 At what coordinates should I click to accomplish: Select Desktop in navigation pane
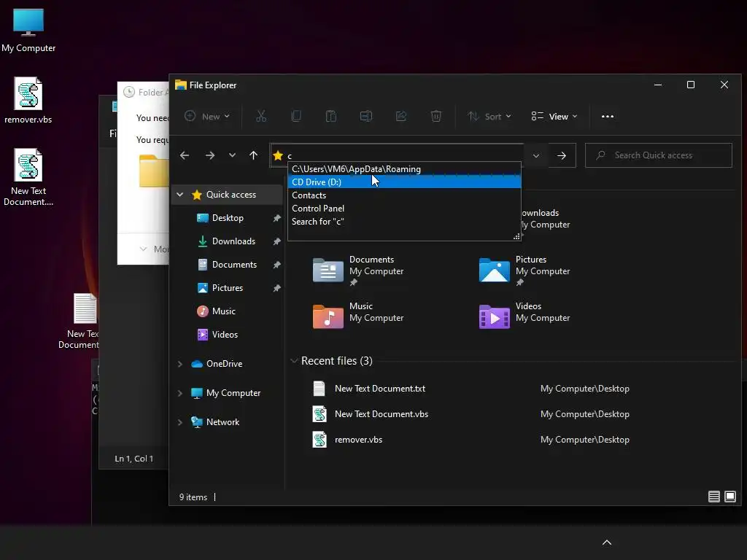point(228,218)
